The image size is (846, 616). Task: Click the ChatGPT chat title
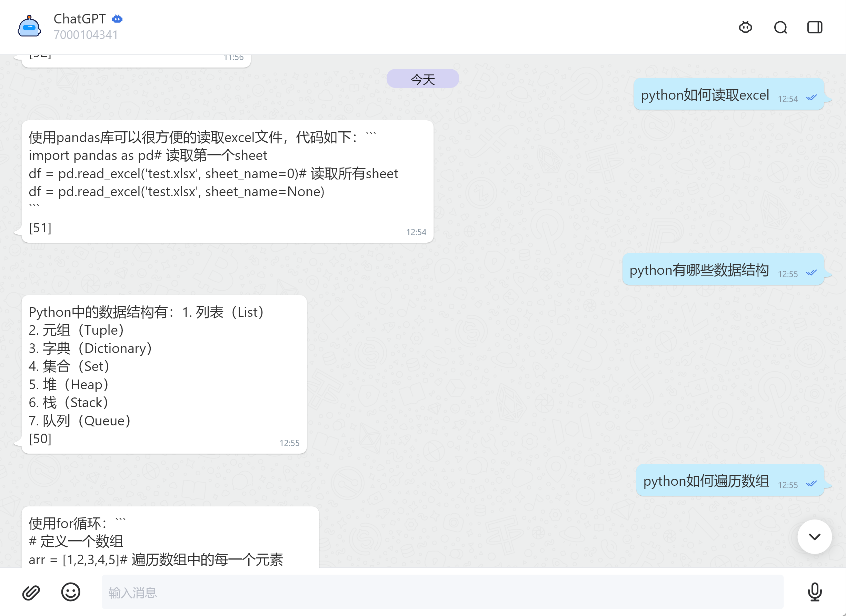[x=79, y=19]
